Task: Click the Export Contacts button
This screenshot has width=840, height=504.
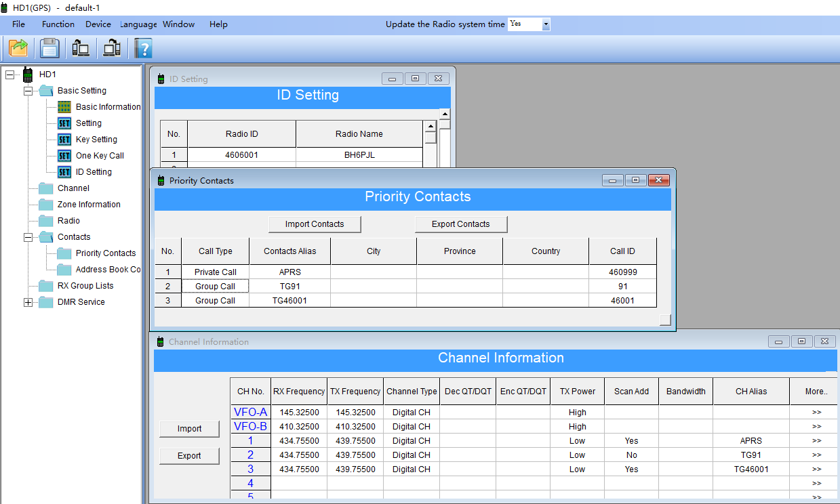Action: point(461,224)
